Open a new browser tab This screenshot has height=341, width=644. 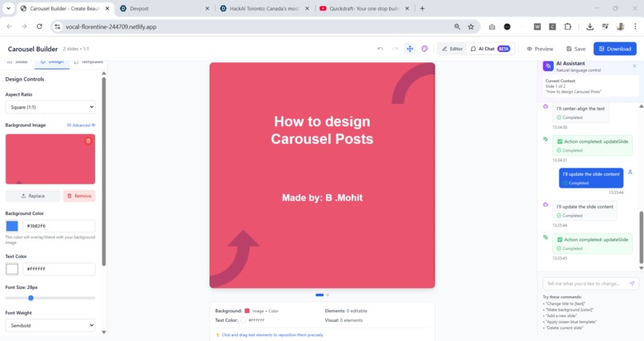point(422,8)
